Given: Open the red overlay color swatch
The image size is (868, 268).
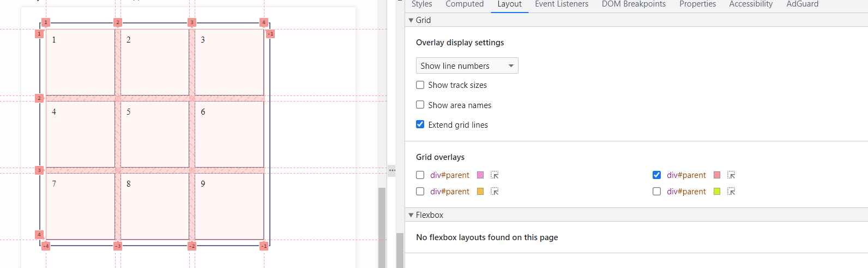Looking at the screenshot, I should [717, 175].
